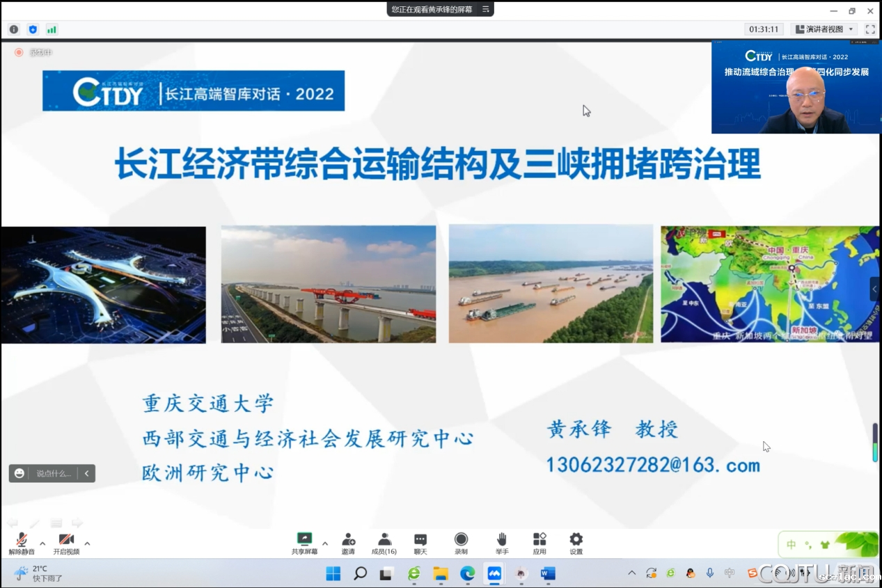Screen dimensions: 882x588
Task: Click the 说点什么 chat input box
Action: coord(53,473)
